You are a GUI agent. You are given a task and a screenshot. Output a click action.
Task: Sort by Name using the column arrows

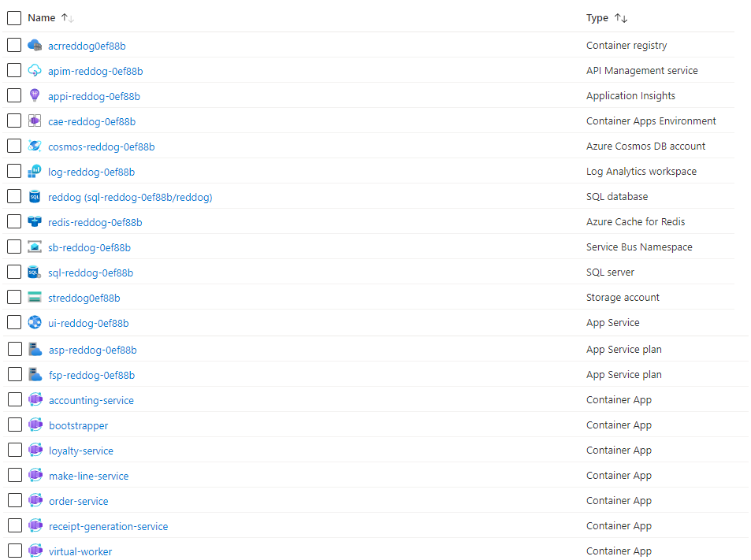point(68,18)
